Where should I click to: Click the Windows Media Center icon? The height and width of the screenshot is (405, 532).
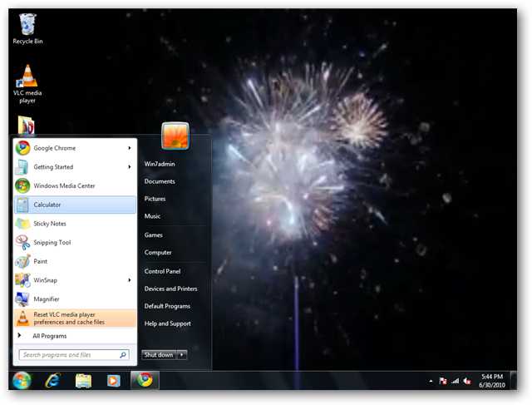[22, 185]
